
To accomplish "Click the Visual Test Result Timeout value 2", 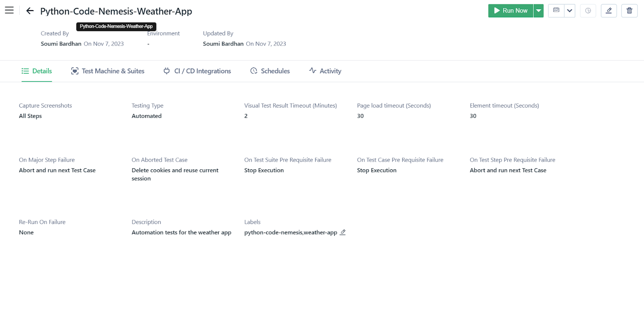I will [246, 116].
